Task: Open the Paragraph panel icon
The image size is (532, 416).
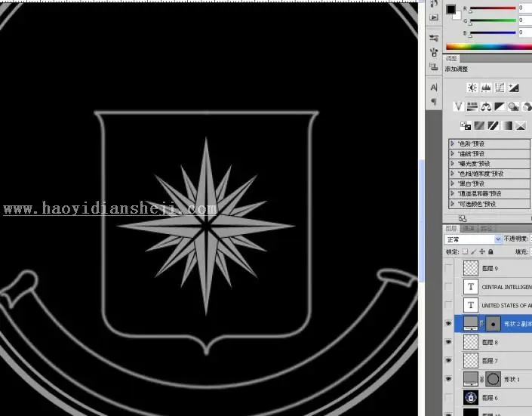Action: click(434, 101)
